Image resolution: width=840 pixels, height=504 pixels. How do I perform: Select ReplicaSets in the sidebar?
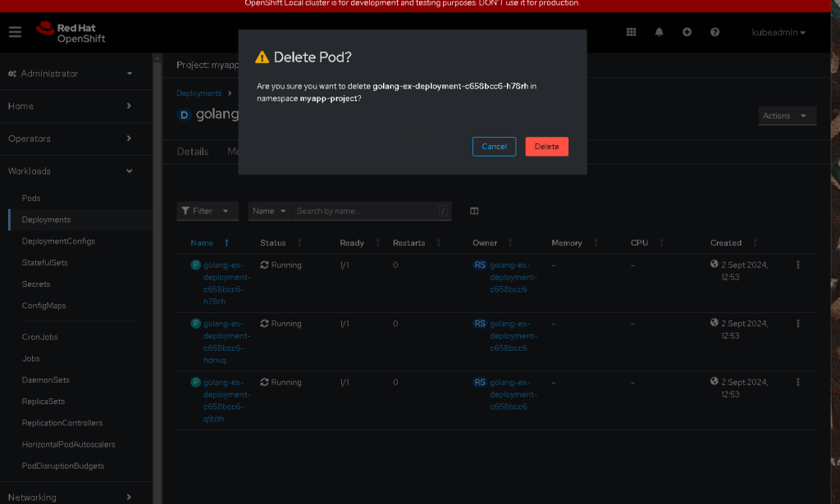click(43, 402)
